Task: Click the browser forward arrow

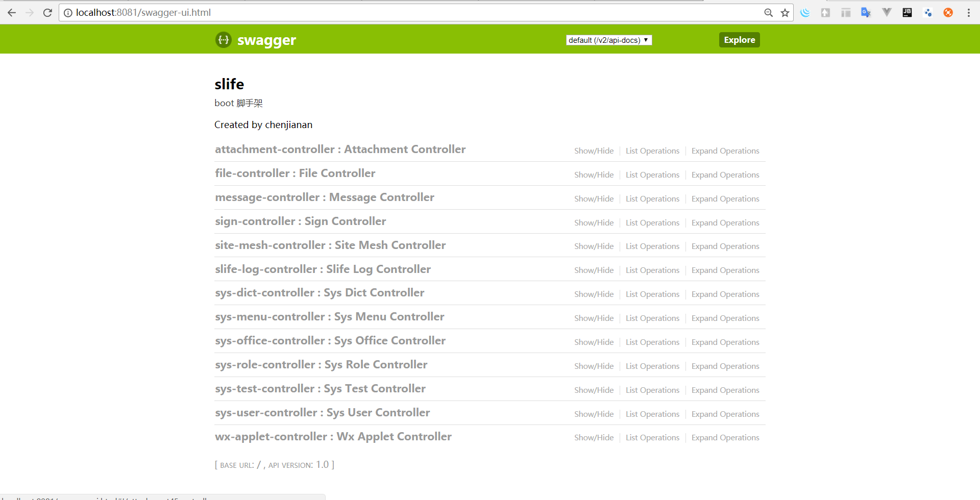Action: click(x=30, y=13)
